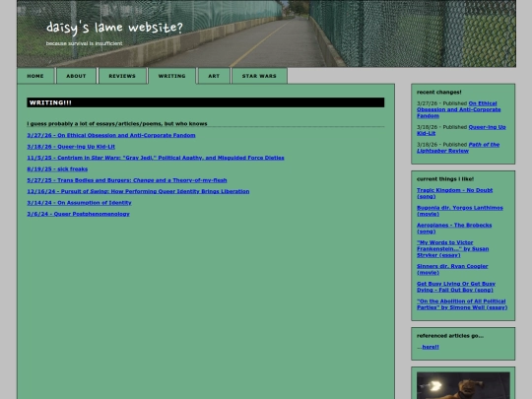
Task: Open 3/18/26 Queer-ing Up Kid-Lit article
Action: [71, 146]
